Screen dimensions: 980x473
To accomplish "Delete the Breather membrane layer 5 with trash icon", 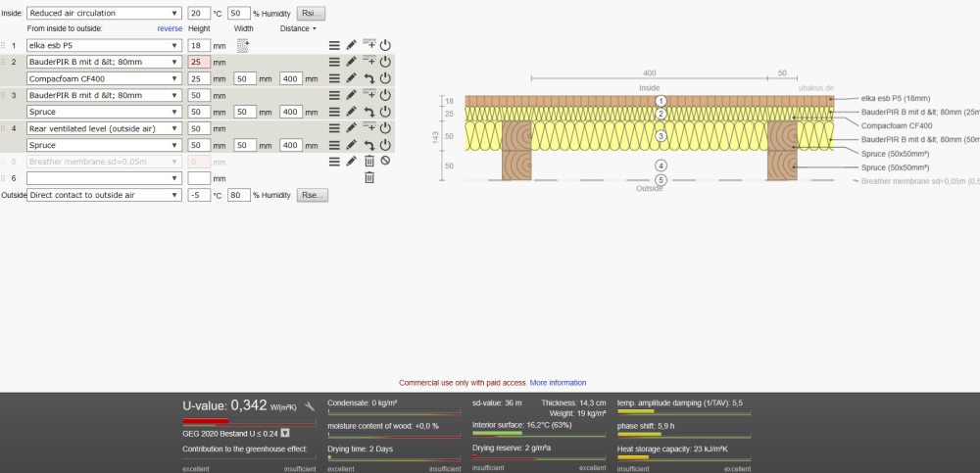I will tap(369, 162).
